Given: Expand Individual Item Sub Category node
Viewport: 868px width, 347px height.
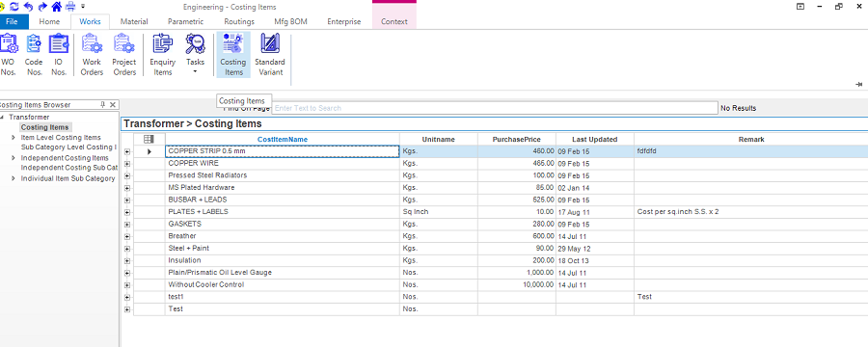Looking at the screenshot, I should click(x=14, y=178).
